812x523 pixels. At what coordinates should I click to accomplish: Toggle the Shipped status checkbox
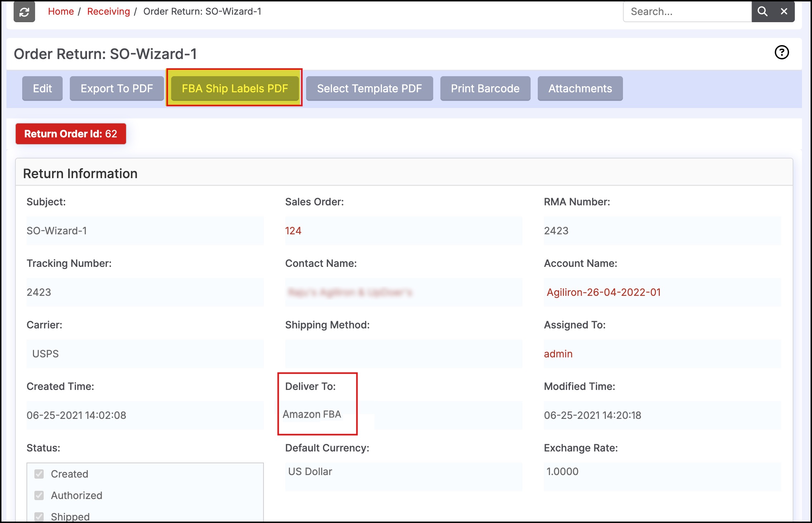point(39,516)
